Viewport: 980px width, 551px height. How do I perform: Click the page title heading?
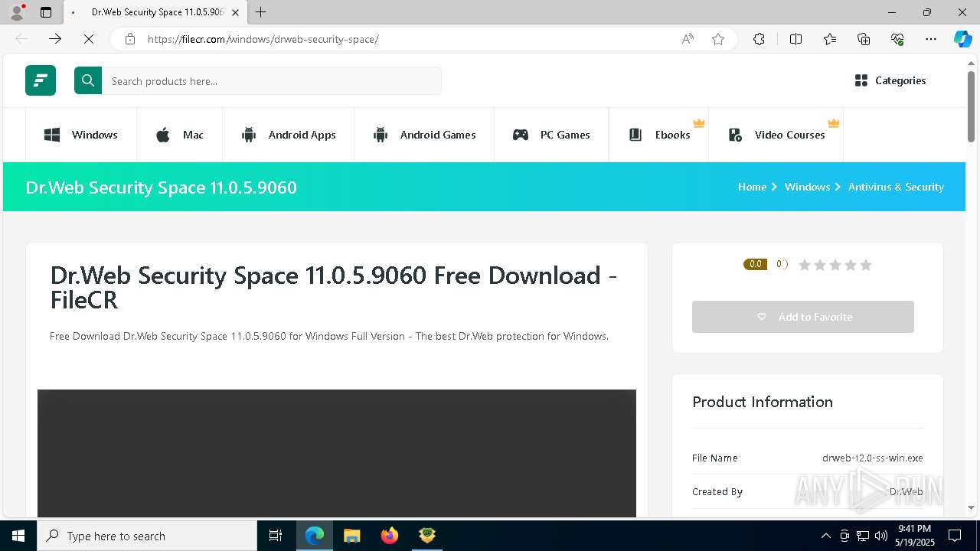(333, 287)
